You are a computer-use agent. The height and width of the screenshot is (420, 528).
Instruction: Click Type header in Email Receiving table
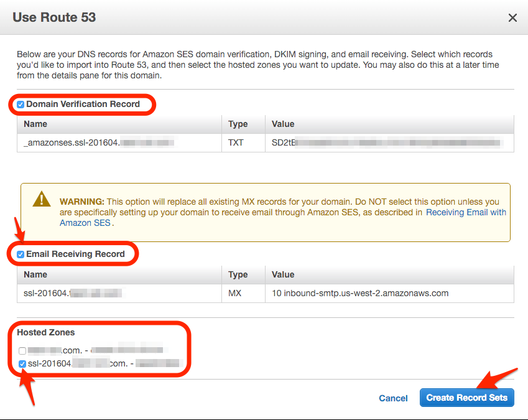(x=239, y=274)
